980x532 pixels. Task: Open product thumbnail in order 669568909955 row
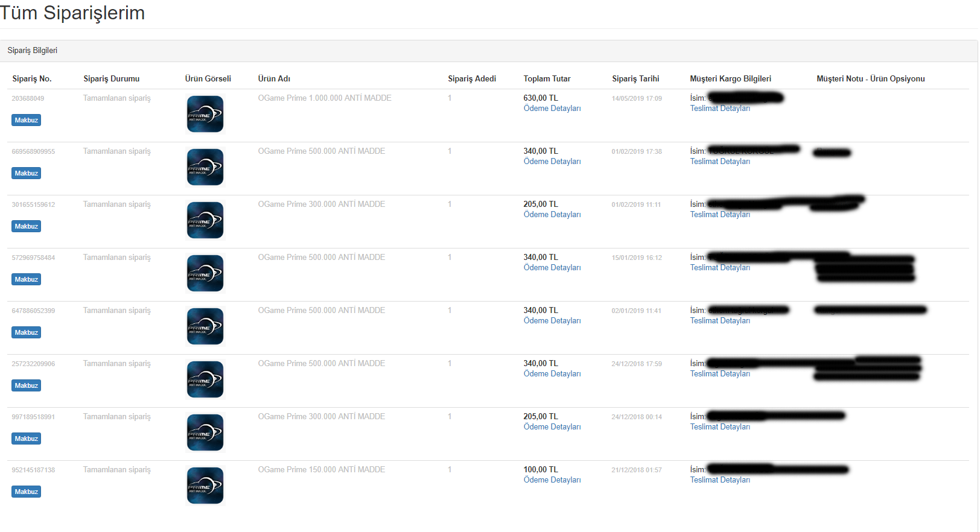pos(205,167)
